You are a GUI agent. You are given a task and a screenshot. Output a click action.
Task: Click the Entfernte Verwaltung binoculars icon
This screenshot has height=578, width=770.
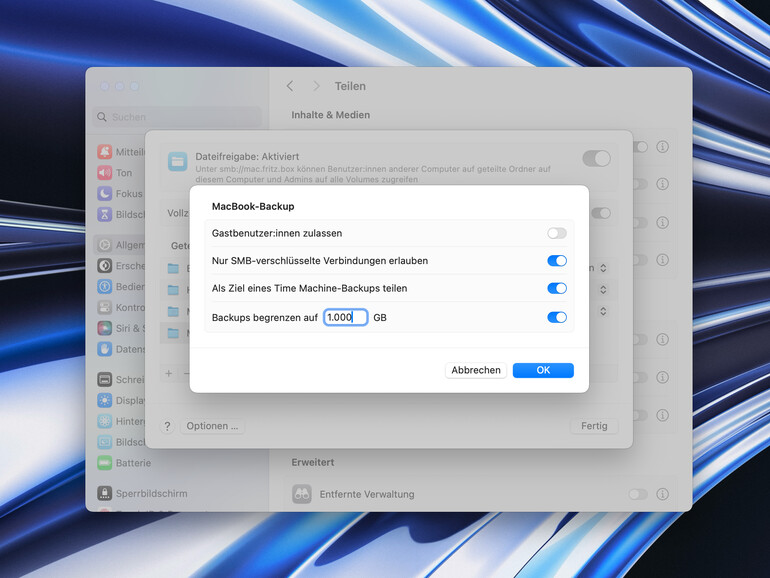tap(302, 494)
